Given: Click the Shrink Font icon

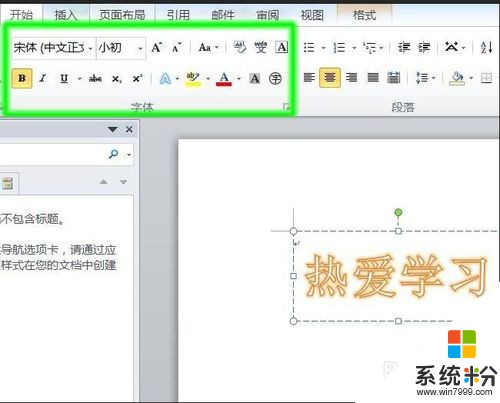Looking at the screenshot, I should coord(177,47).
